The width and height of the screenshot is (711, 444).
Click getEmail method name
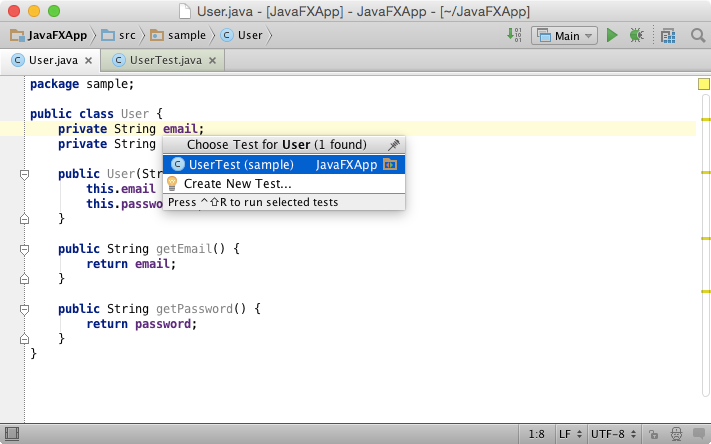coord(184,249)
